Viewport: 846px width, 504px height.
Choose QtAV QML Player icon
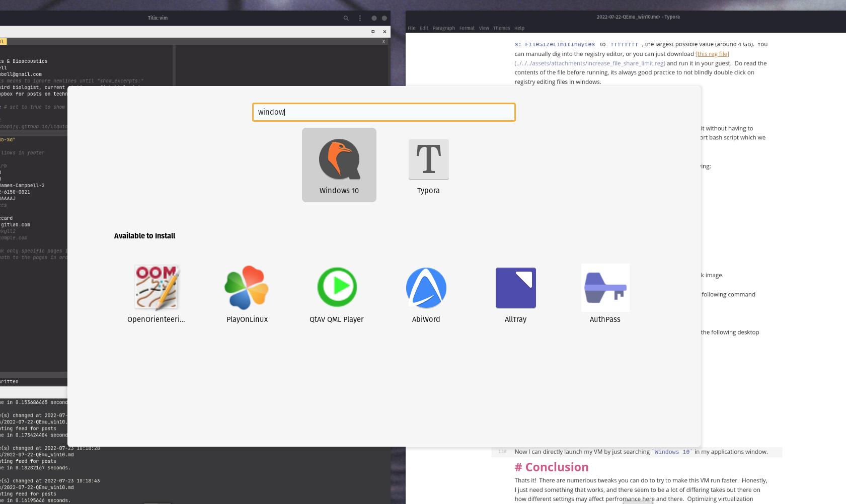tap(337, 288)
